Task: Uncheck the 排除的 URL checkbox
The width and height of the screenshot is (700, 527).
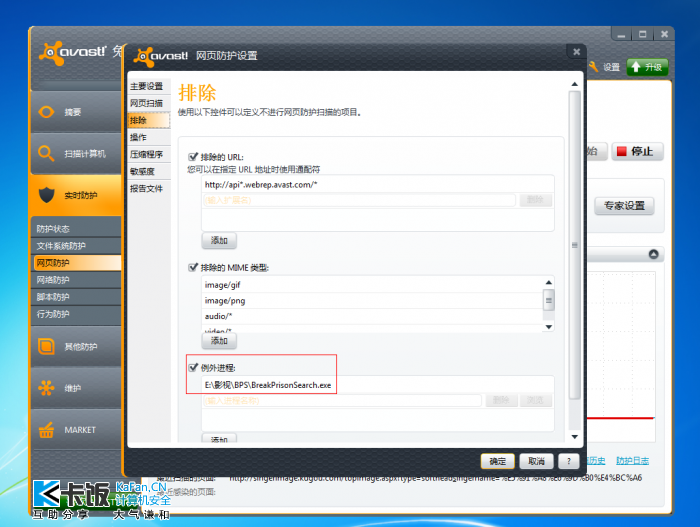Action: 193,157
